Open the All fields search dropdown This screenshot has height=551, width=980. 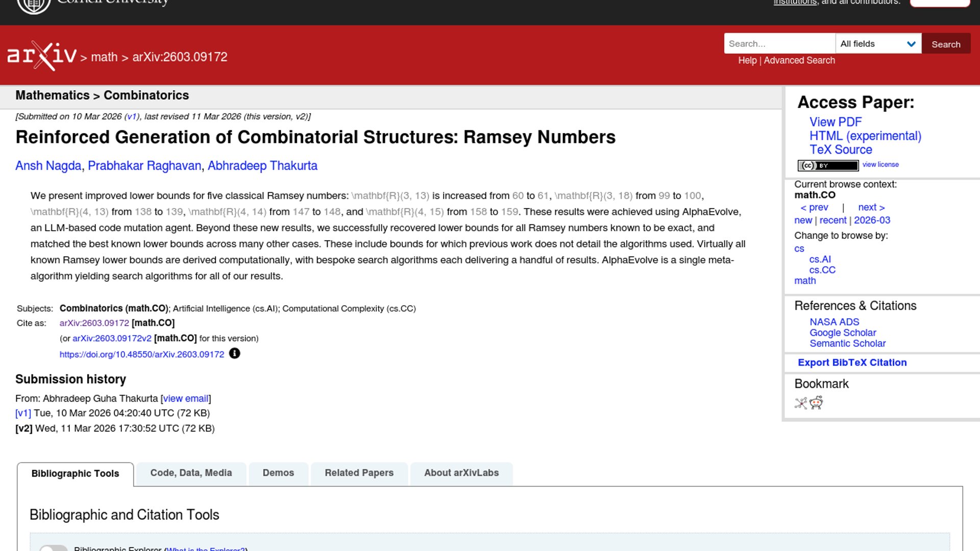pyautogui.click(x=878, y=44)
